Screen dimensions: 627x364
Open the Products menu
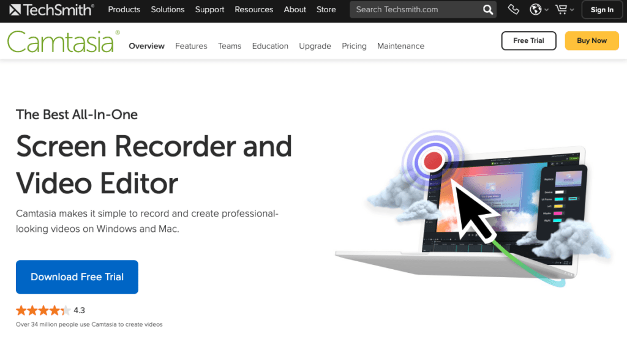(124, 10)
